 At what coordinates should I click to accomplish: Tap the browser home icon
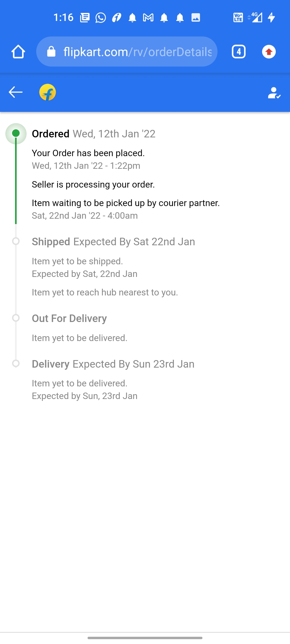(x=18, y=52)
